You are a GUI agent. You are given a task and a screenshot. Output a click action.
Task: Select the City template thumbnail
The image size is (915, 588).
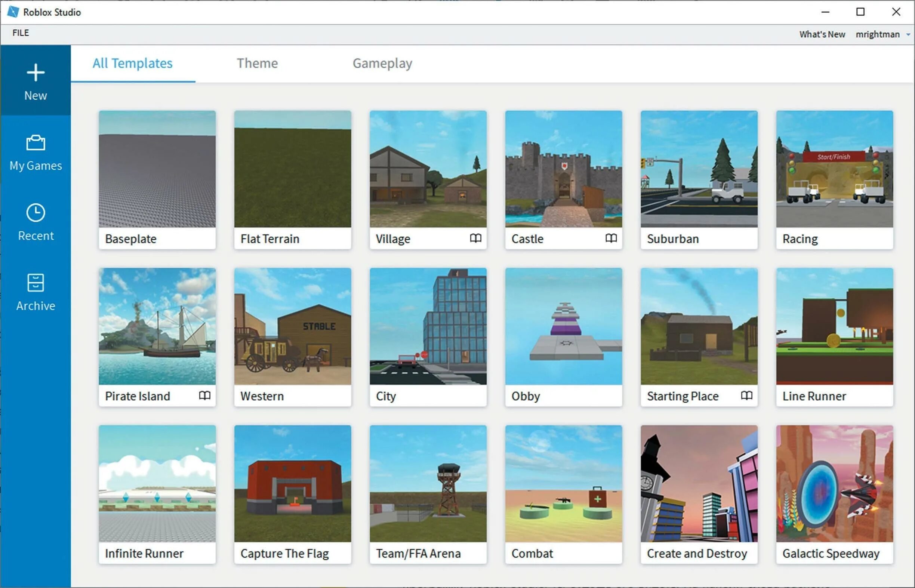(x=428, y=326)
